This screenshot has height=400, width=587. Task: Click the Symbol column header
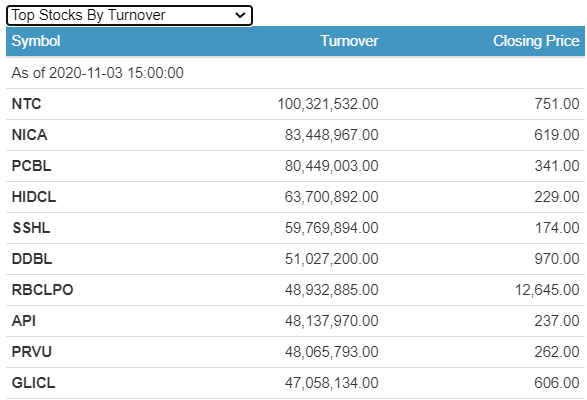click(x=36, y=41)
